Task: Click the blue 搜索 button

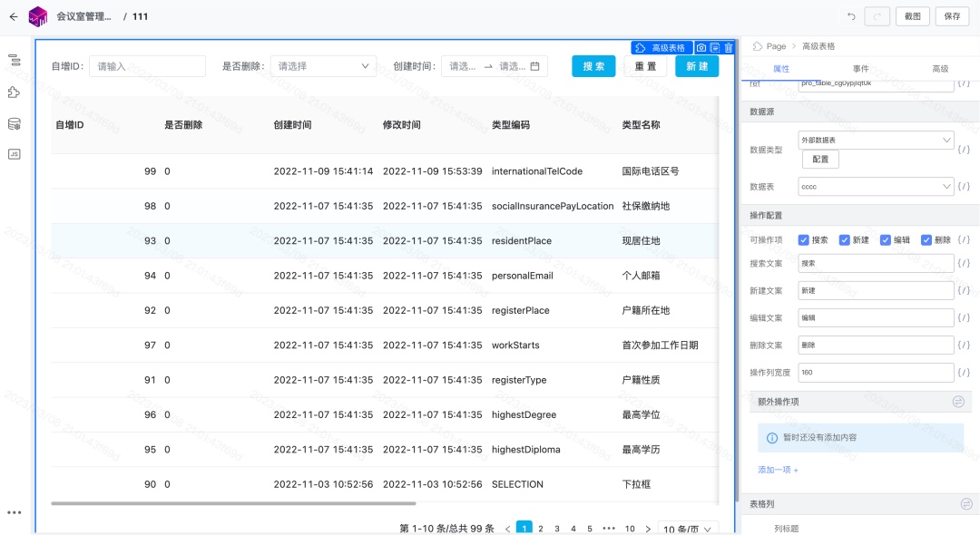Action: [x=593, y=66]
